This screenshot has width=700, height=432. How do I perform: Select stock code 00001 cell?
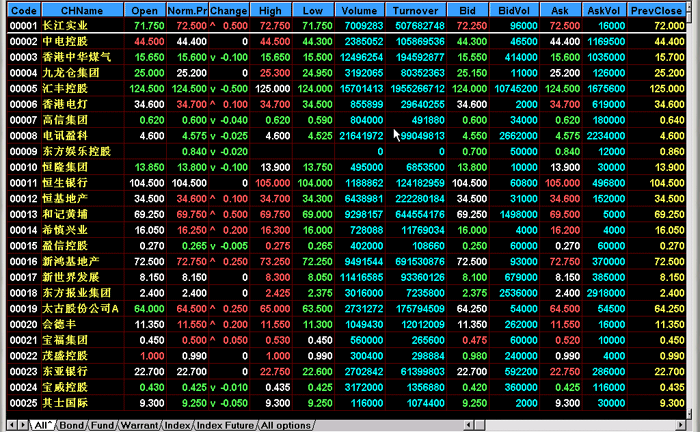[24, 25]
